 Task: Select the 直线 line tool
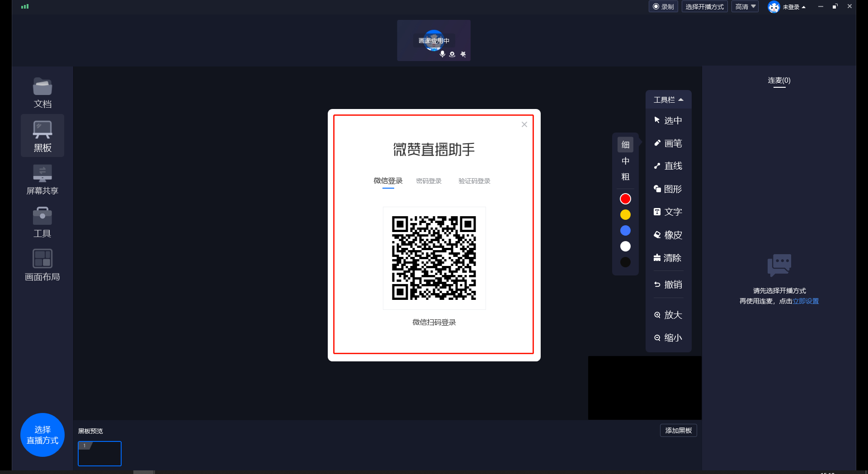(668, 166)
